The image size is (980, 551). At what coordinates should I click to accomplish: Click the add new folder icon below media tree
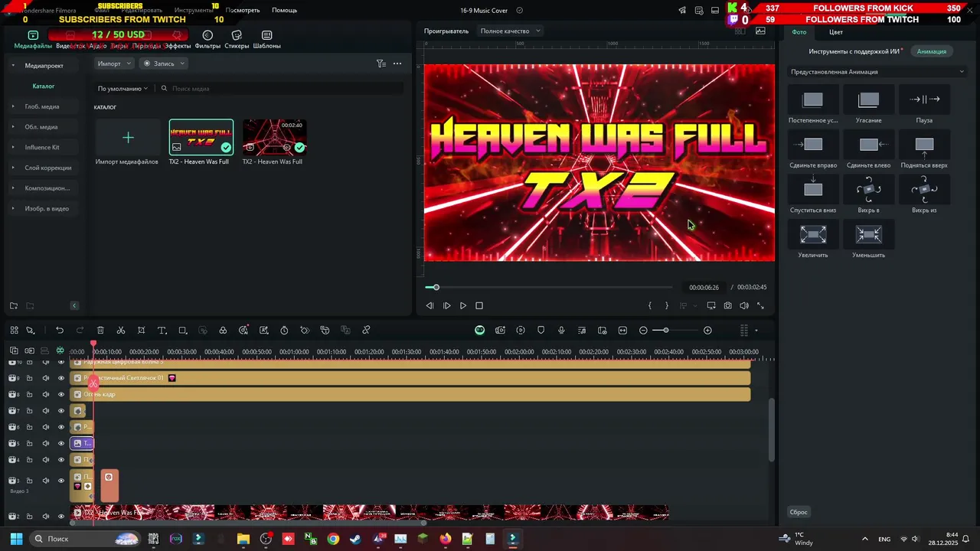tap(14, 306)
